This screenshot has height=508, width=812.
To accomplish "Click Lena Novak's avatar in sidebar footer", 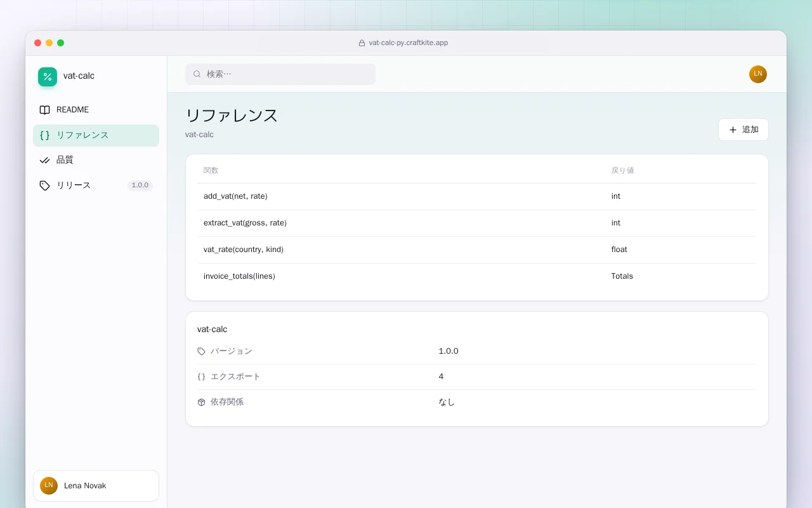I will [49, 486].
